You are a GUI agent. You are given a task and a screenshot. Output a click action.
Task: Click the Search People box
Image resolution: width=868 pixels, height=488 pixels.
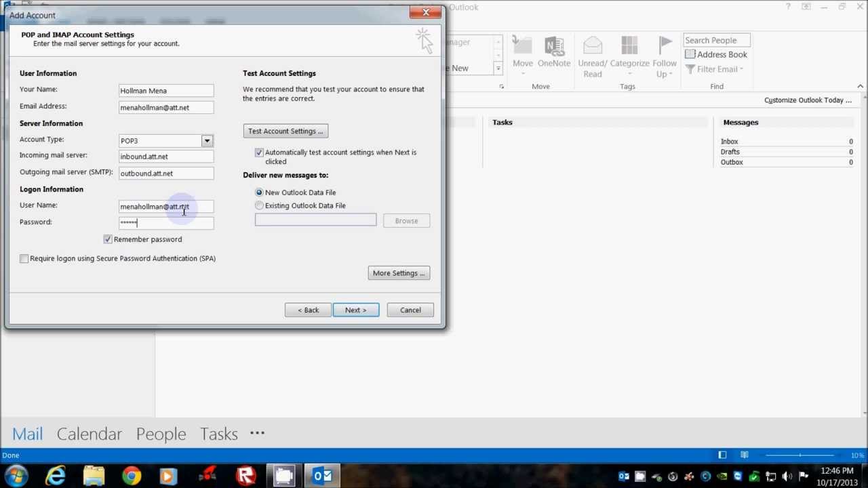tap(716, 41)
